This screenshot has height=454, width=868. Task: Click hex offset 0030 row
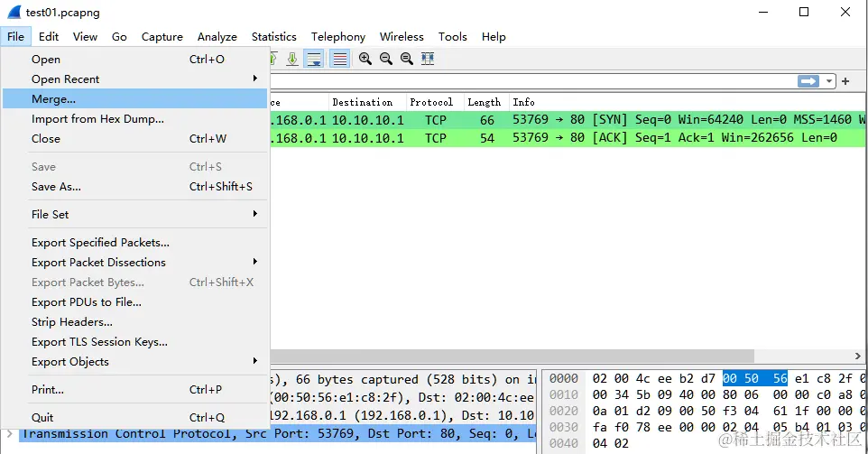(564, 428)
